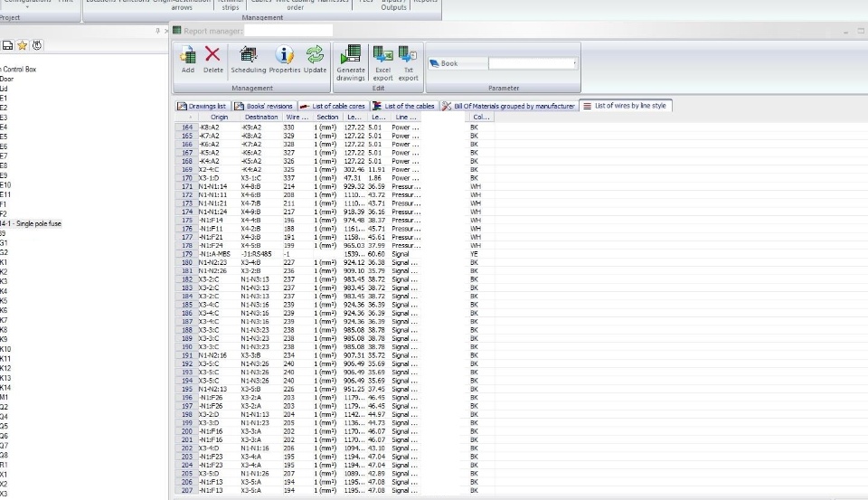Switch to the Books' revisions tab

point(263,106)
